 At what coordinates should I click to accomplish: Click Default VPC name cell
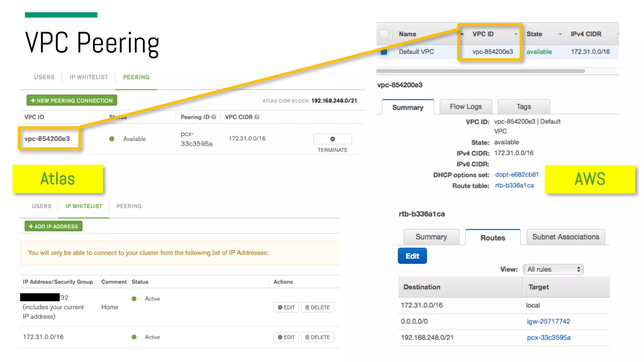416,52
